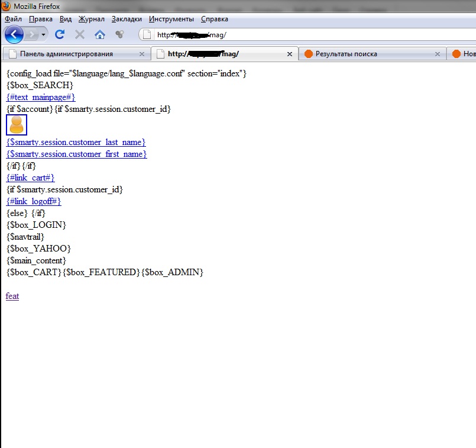Click the Forward navigation arrow
Screen dimensions: 476x448
pyautogui.click(x=32, y=34)
